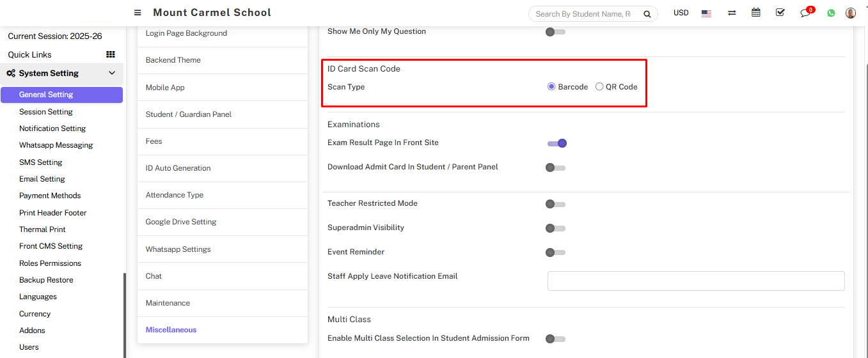The height and width of the screenshot is (358, 868).
Task: Click the Staff Apply Leave Notification Email field
Action: click(x=696, y=281)
